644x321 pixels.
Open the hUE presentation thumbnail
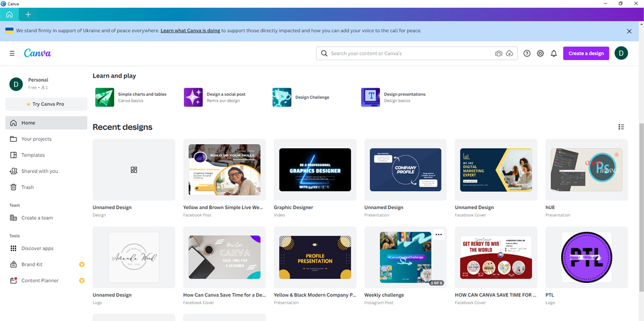(586, 170)
